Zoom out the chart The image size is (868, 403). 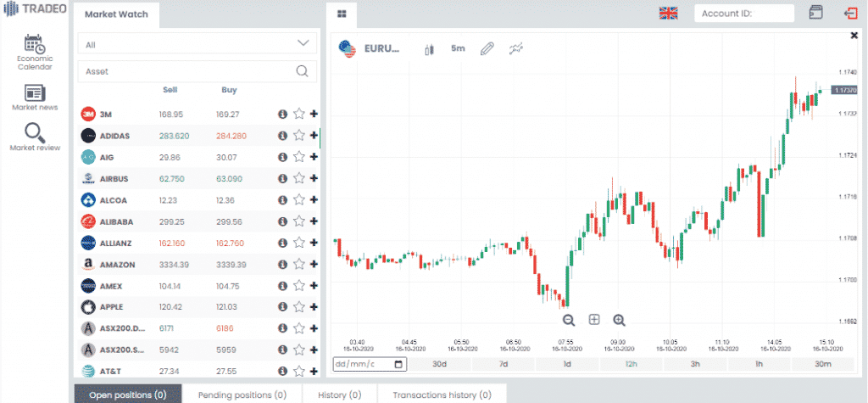click(x=569, y=320)
